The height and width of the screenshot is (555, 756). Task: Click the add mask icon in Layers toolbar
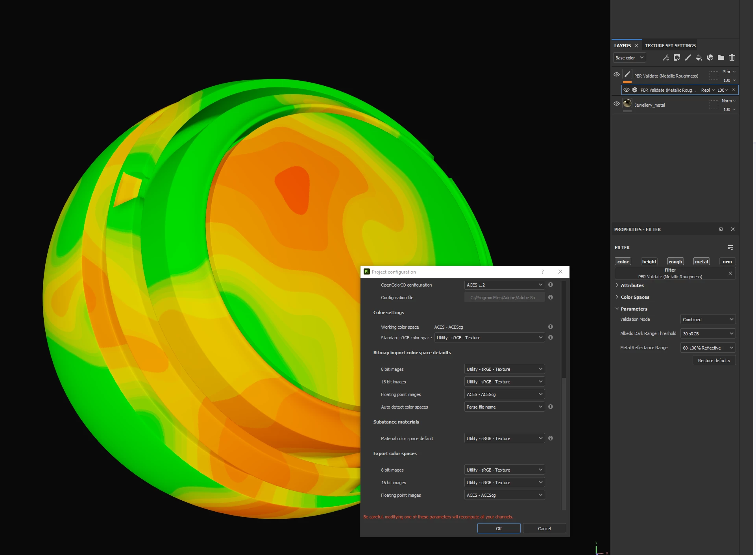677,58
